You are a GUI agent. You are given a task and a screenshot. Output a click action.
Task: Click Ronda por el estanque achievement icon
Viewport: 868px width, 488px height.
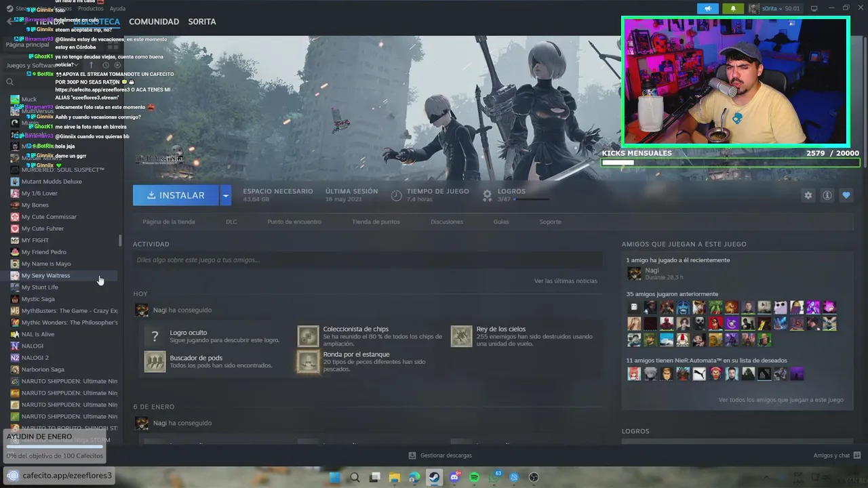click(x=308, y=361)
